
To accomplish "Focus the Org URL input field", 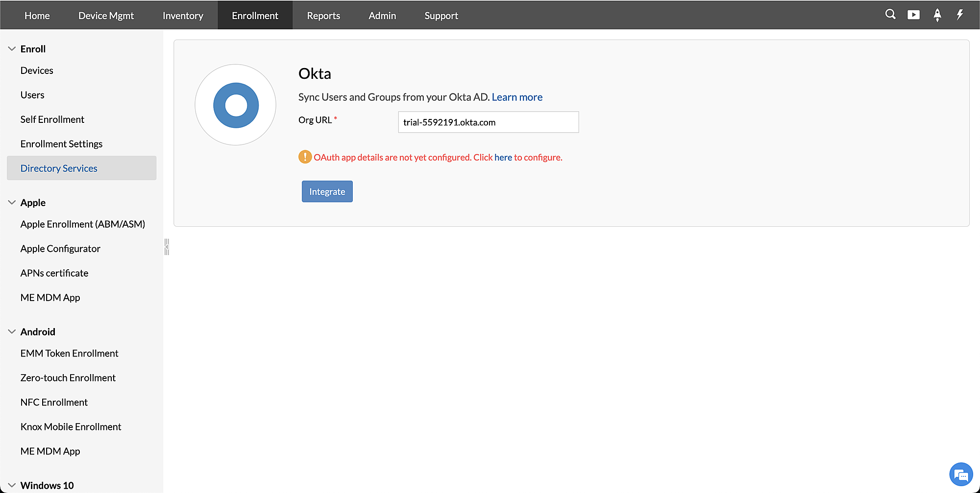I will click(489, 122).
